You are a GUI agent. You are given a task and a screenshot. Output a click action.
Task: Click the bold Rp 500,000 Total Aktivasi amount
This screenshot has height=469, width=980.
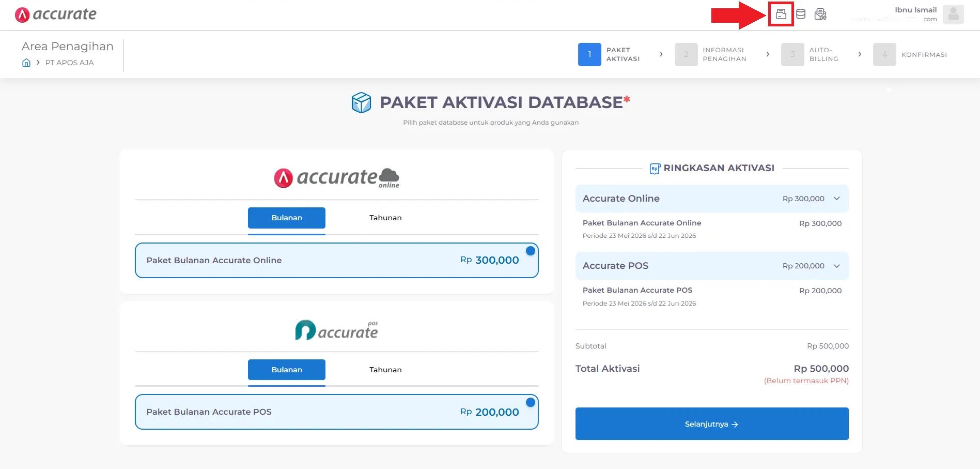[x=821, y=369]
